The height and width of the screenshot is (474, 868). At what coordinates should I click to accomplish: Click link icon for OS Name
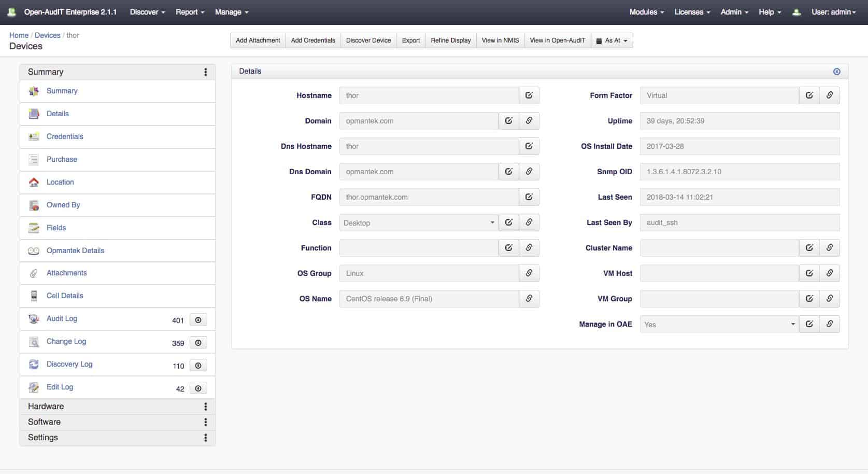point(529,299)
